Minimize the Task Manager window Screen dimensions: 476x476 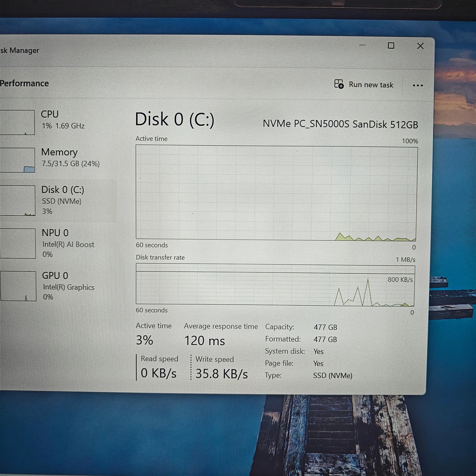tap(362, 45)
